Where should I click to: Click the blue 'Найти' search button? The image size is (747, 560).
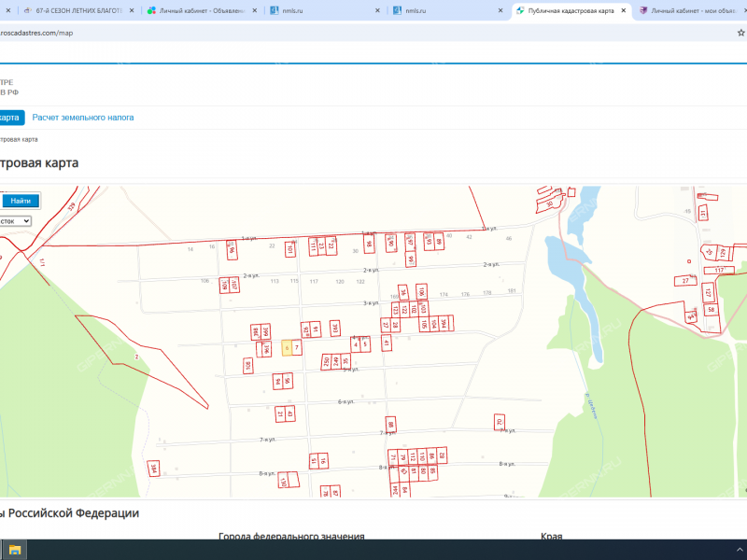point(21,201)
